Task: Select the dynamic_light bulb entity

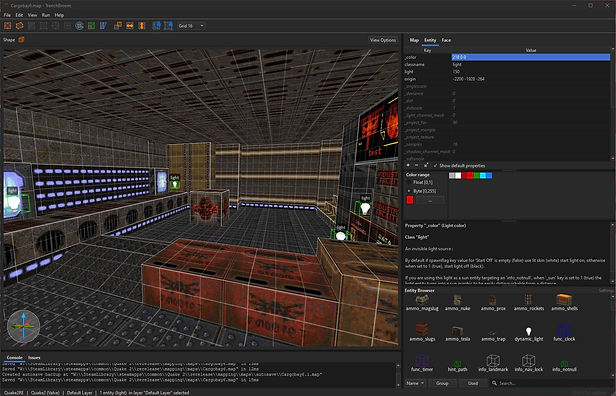Action: click(529, 333)
